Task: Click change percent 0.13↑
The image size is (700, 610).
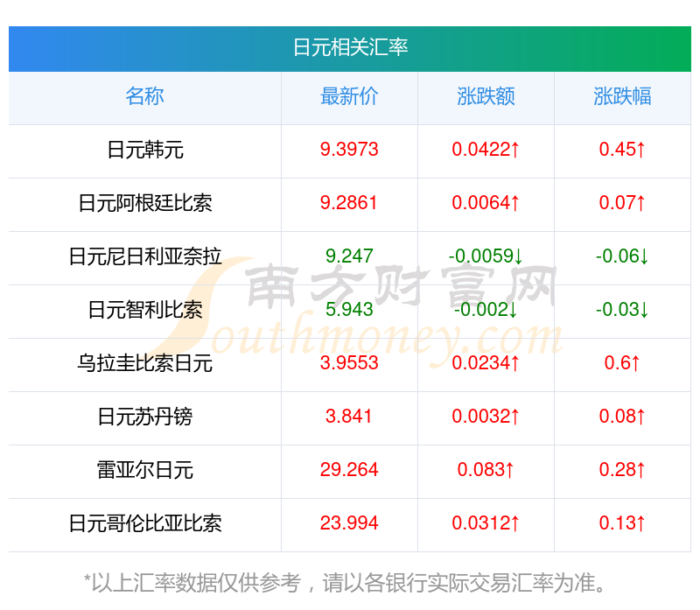Action: [622, 523]
